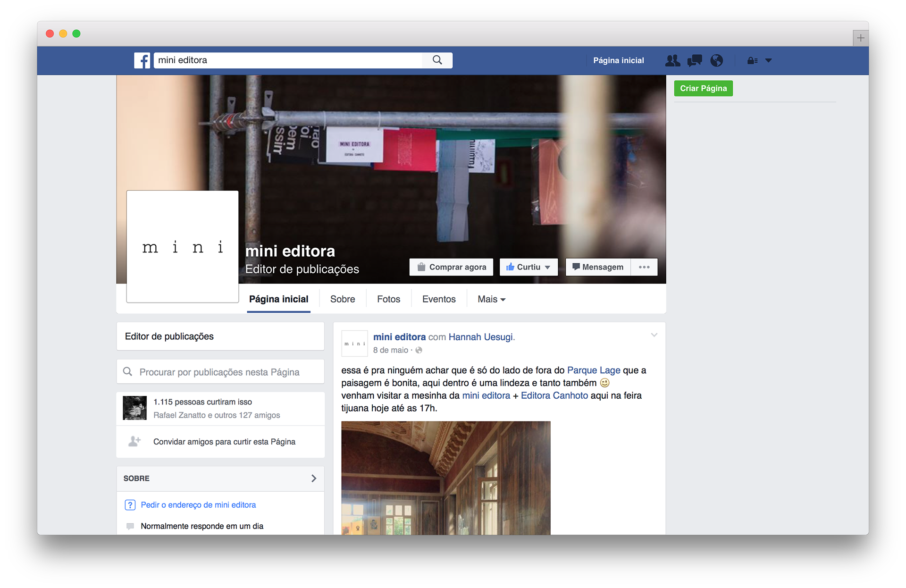Expand the SOBRE section chevron
The width and height of the screenshot is (906, 588).
pos(314,479)
